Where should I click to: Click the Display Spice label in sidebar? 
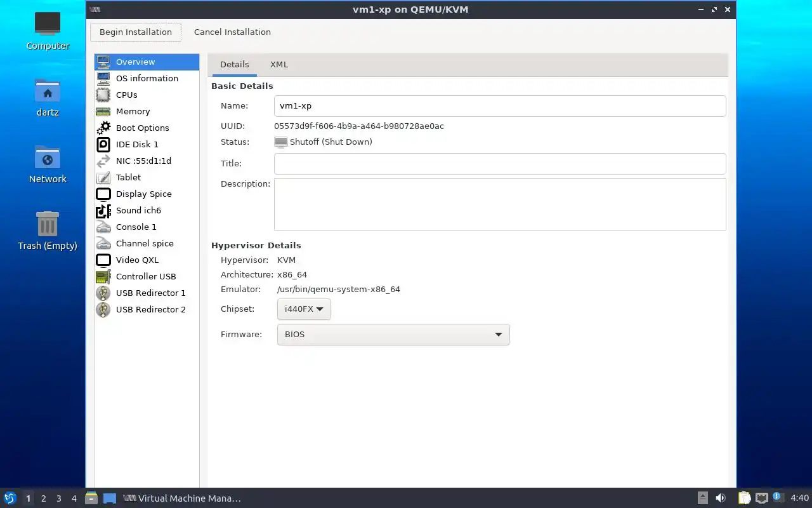(x=144, y=194)
